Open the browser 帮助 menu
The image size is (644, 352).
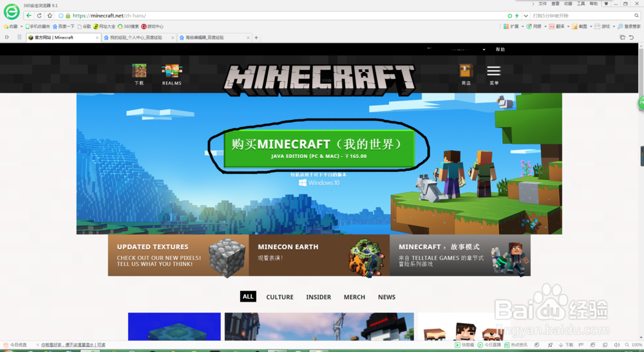click(x=594, y=4)
